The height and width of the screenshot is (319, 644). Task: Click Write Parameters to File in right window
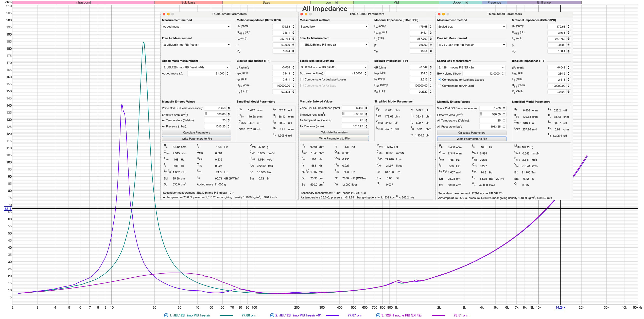472,139
